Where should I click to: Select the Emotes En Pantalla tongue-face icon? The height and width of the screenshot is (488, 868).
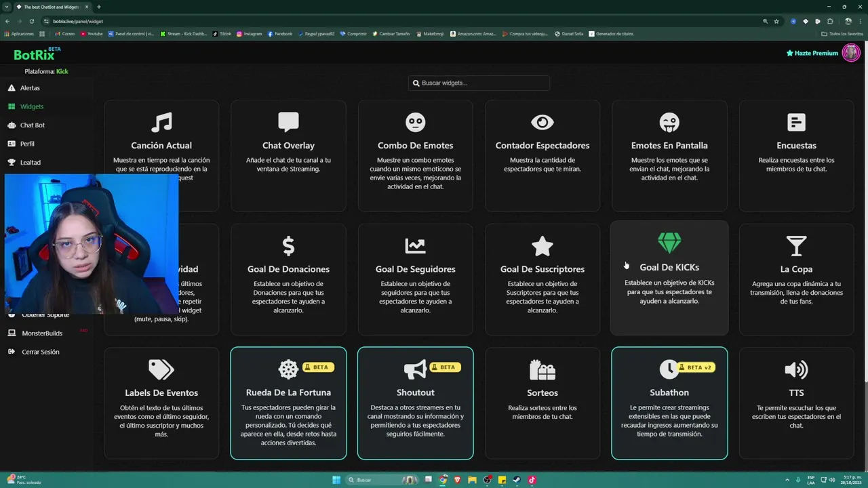669,122
